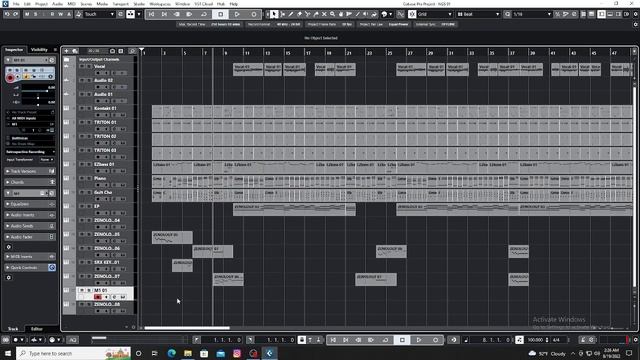Toggle global Write W automation button
Viewport: 640px width, 360px height.
point(60,14)
